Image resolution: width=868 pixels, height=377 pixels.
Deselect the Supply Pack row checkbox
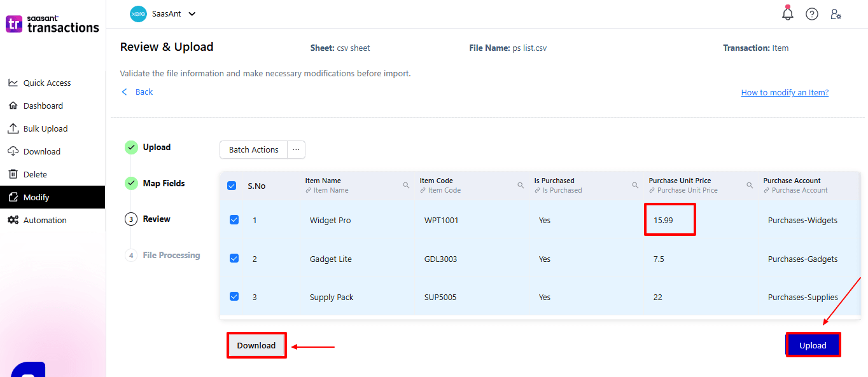click(x=234, y=297)
